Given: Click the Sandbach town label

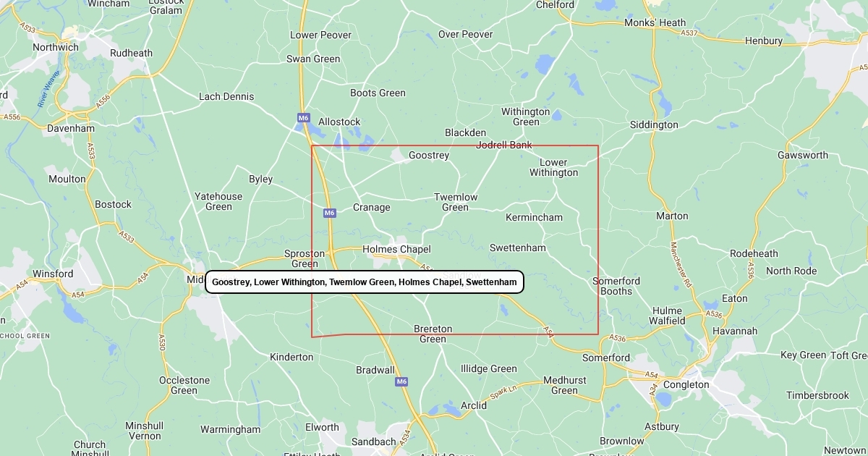Looking at the screenshot, I should [373, 442].
